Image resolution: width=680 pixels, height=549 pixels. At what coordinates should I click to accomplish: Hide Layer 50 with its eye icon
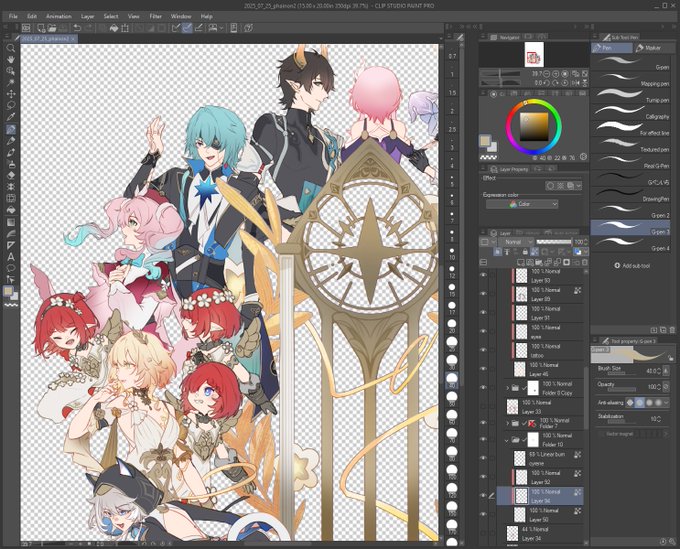483,514
